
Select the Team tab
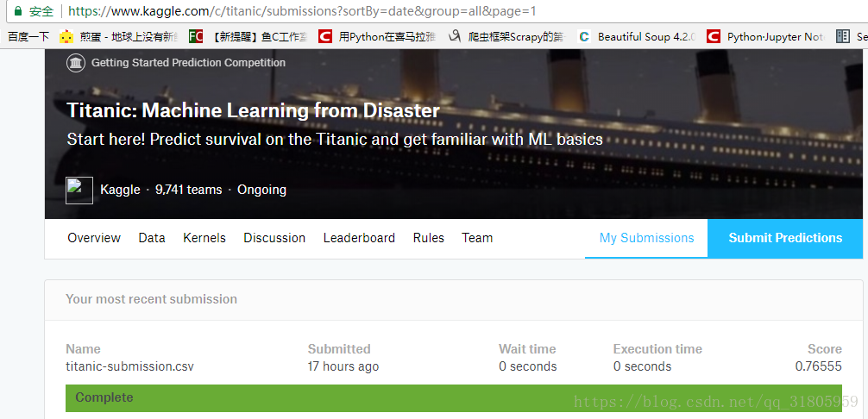pyautogui.click(x=477, y=238)
